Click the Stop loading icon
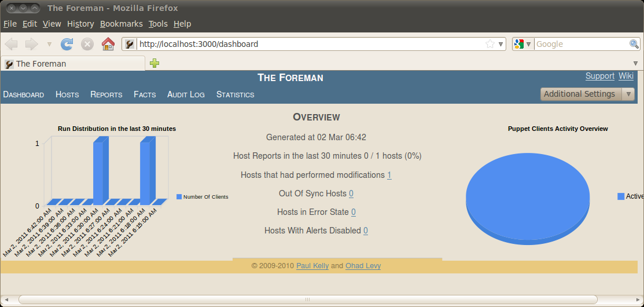The height and width of the screenshot is (307, 644). coord(87,44)
